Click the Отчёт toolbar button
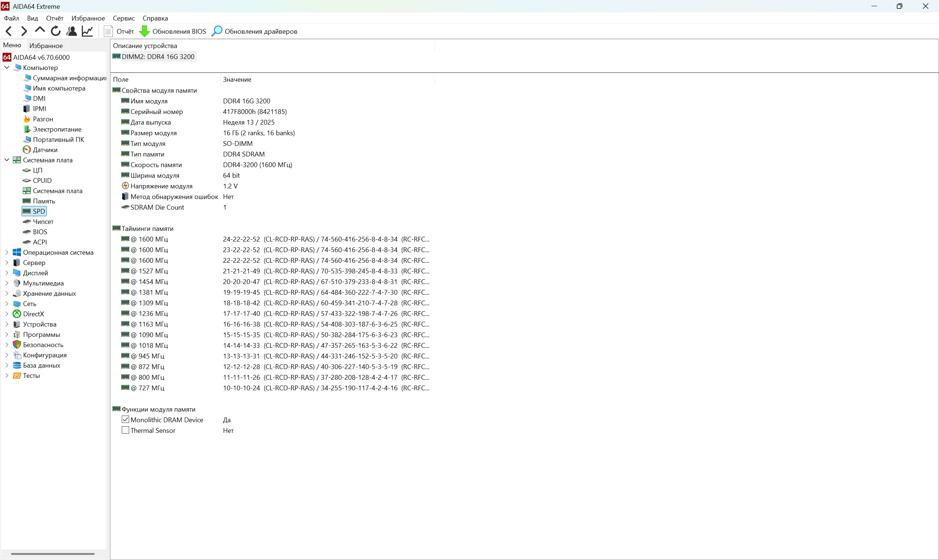939x560 pixels. point(119,31)
